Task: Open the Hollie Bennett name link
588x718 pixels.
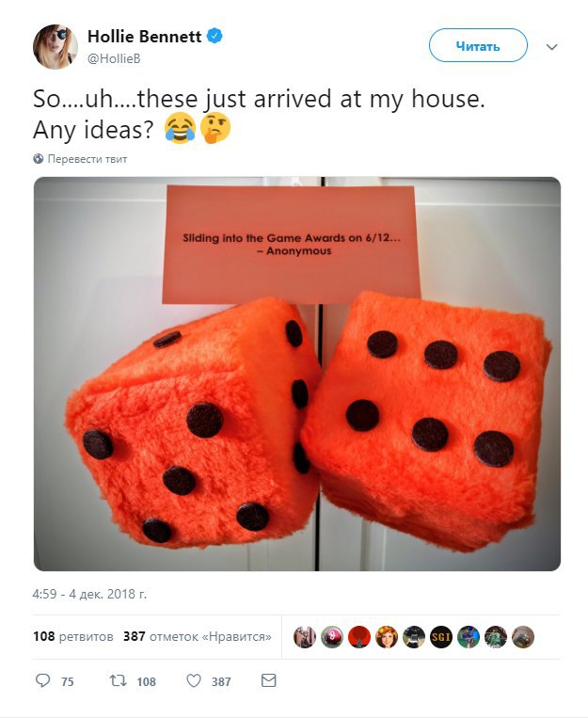Action: point(144,36)
